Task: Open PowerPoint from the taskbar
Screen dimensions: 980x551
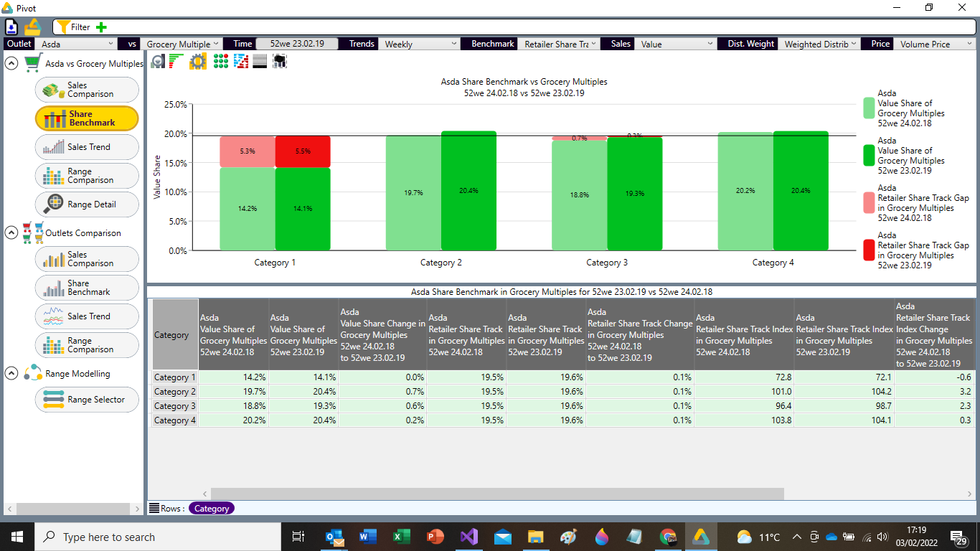Action: click(435, 537)
